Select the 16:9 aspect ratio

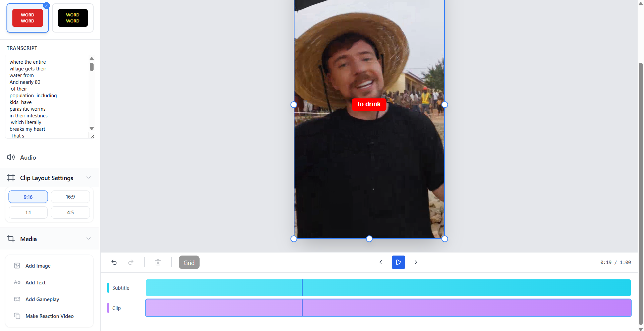(70, 197)
